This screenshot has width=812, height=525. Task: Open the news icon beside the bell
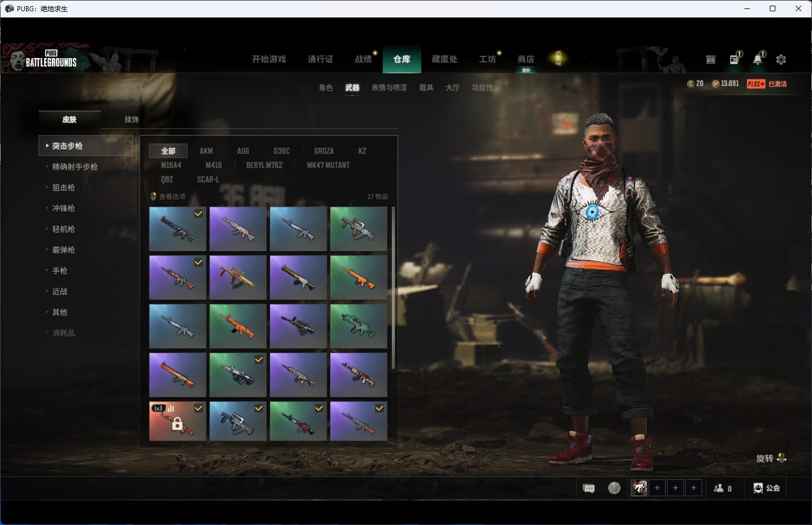coord(734,59)
